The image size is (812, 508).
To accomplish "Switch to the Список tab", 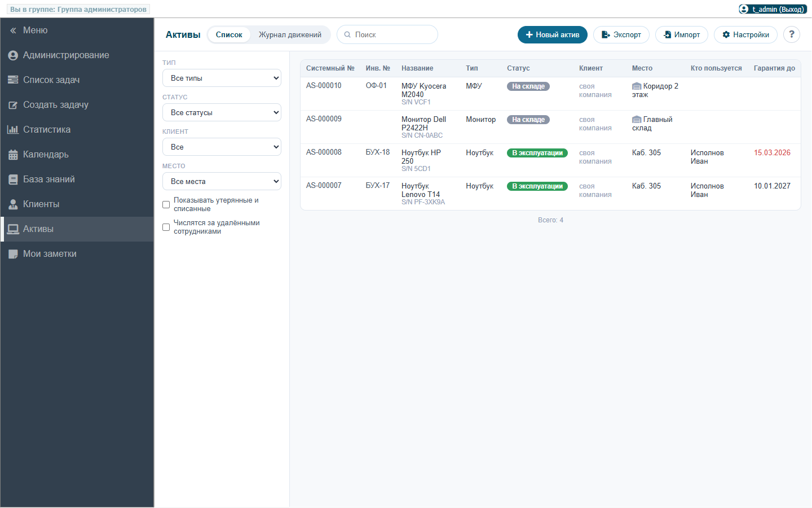I will click(x=229, y=34).
